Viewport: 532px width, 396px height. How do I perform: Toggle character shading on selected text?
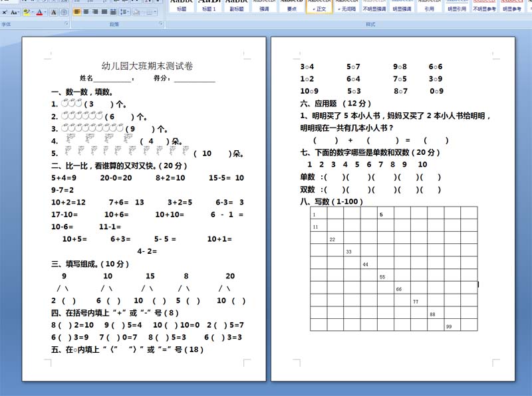[x=54, y=13]
